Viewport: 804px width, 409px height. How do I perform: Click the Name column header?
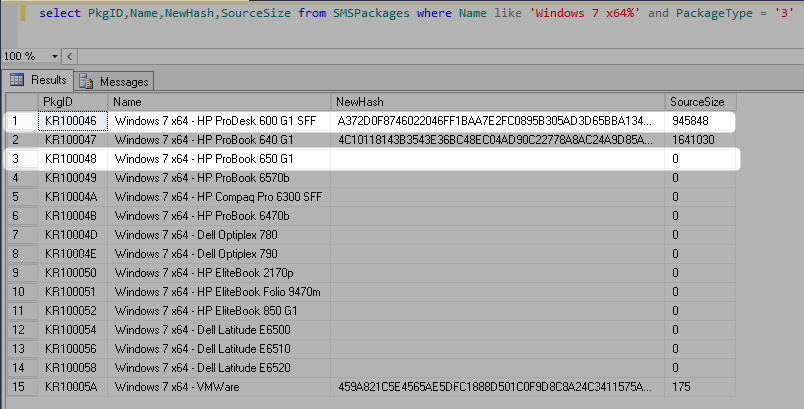219,102
